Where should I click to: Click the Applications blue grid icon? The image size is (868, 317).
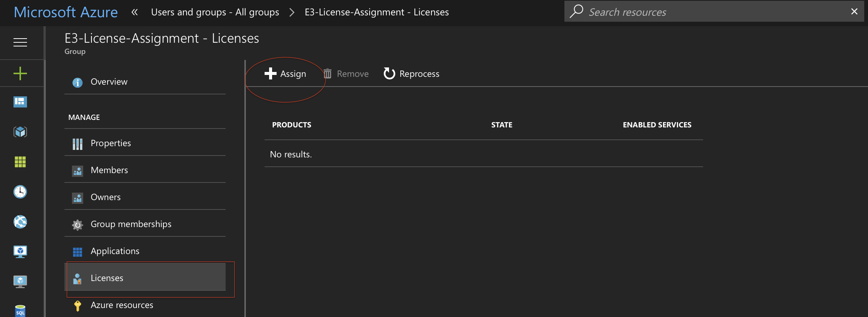[78, 252]
